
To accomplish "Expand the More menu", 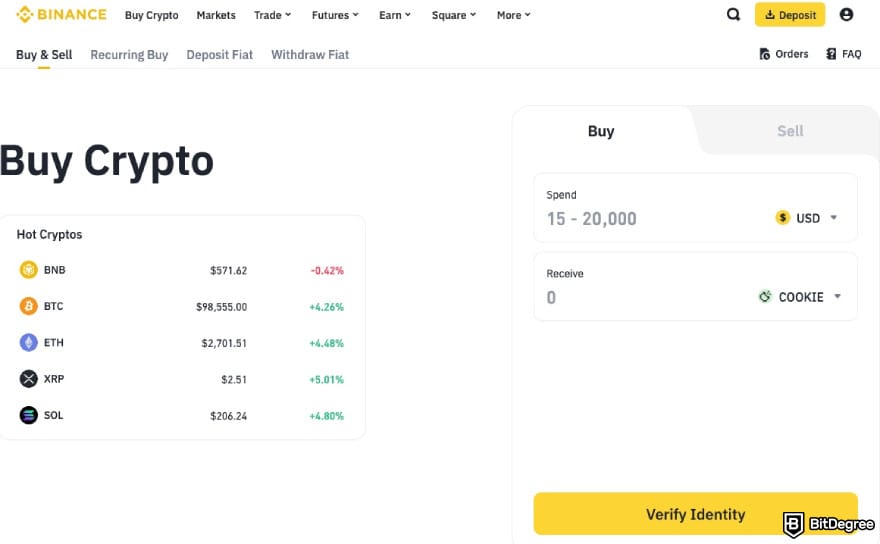I will pyautogui.click(x=514, y=15).
